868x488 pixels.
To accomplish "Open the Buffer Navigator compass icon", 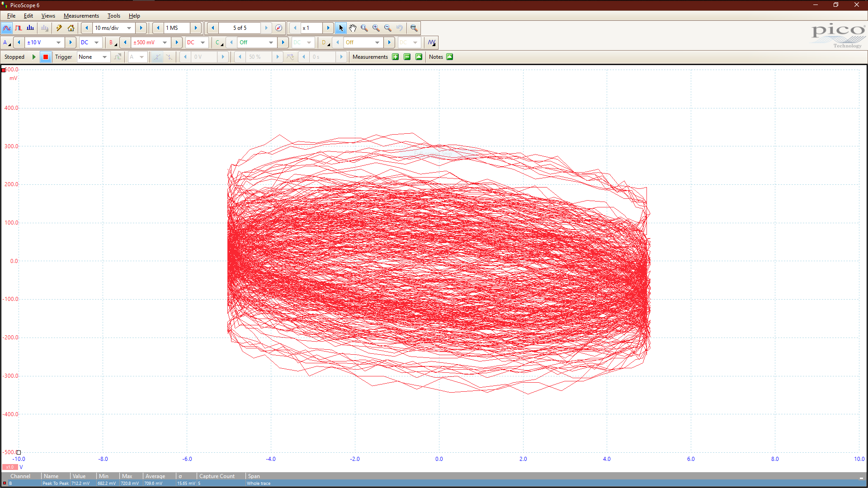I will pos(279,28).
